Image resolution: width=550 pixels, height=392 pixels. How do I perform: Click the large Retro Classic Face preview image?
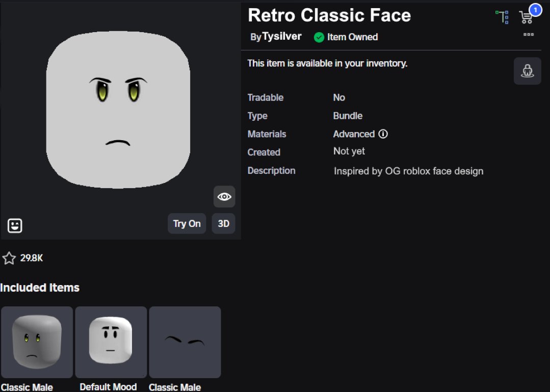[118, 110]
